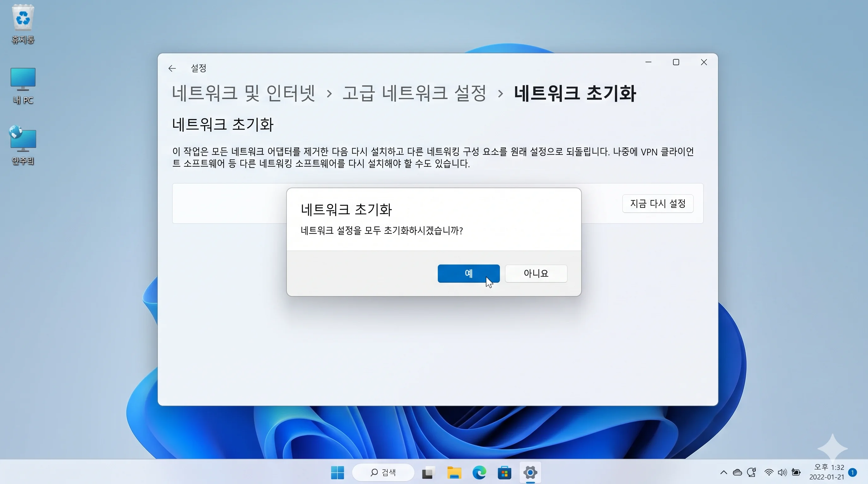Open Microsoft Store from taskbar
The height and width of the screenshot is (484, 868).
tap(504, 473)
